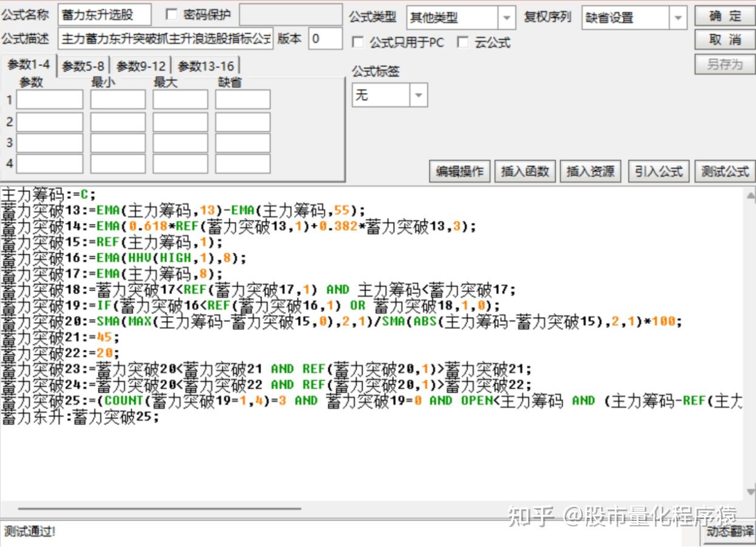This screenshot has height=547, width=756.
Task: Click the code line defining 蓄力突破15
Action: (112, 242)
